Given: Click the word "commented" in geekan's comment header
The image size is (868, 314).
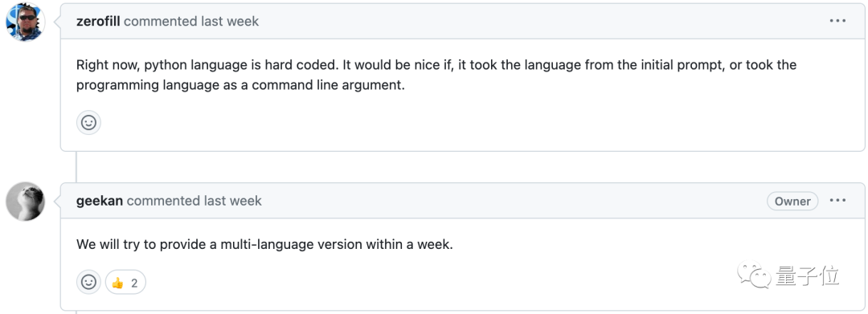Looking at the screenshot, I should tap(163, 201).
